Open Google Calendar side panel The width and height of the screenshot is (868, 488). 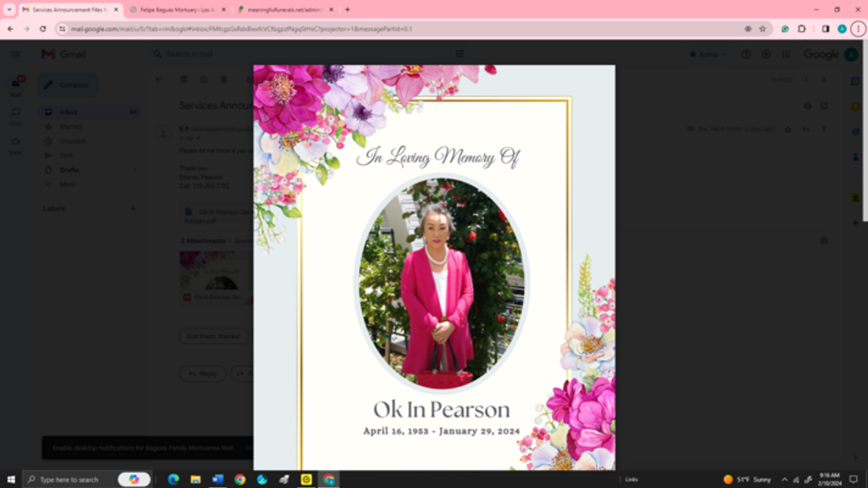[856, 80]
